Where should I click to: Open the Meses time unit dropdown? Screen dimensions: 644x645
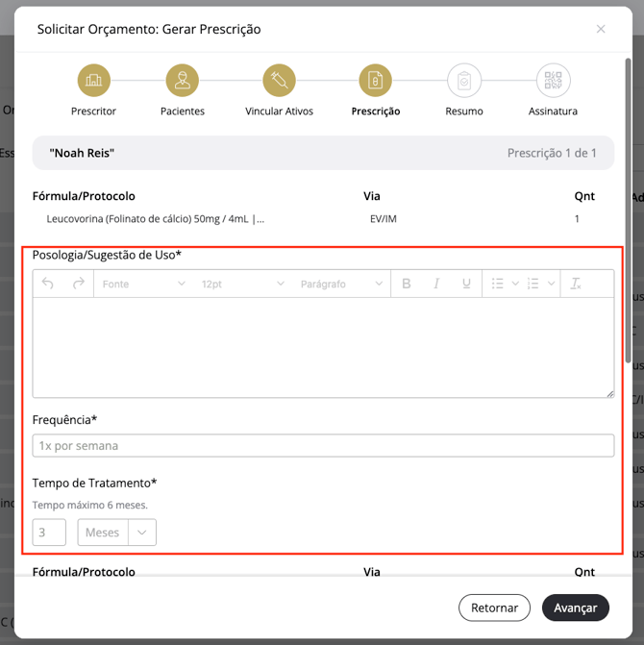click(x=117, y=533)
